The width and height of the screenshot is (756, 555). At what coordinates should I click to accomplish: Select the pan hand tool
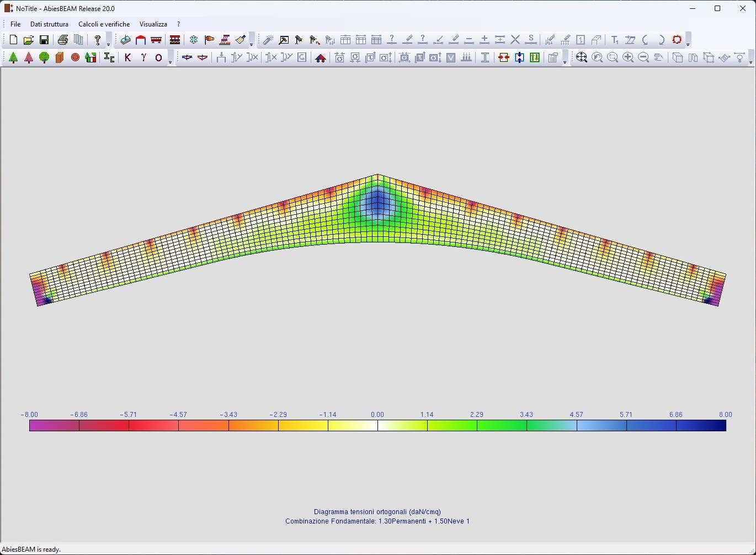pos(659,57)
